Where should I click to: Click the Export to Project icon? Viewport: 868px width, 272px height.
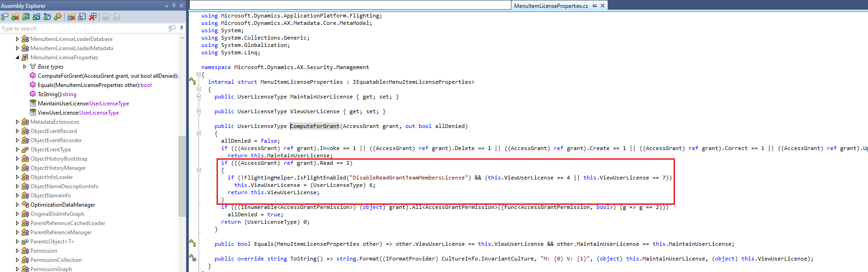click(106, 17)
